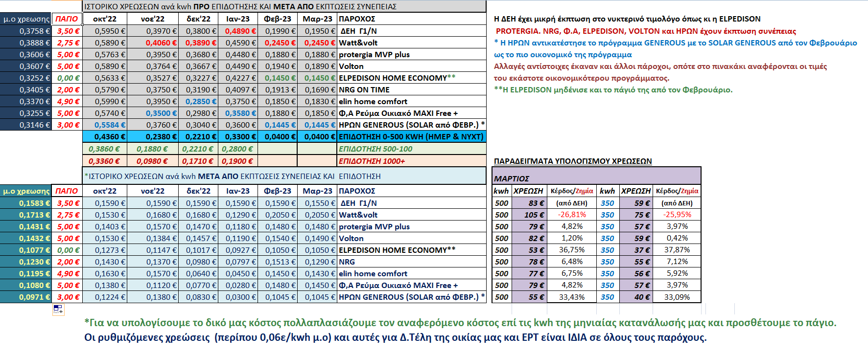
Task: Click the average cell 0,3607 €
Action: point(25,66)
